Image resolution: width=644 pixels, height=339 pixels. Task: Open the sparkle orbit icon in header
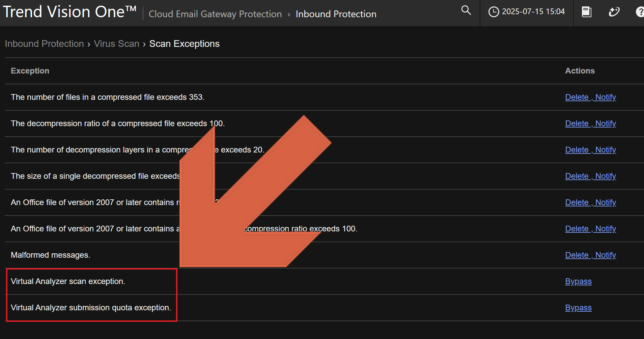(x=614, y=12)
